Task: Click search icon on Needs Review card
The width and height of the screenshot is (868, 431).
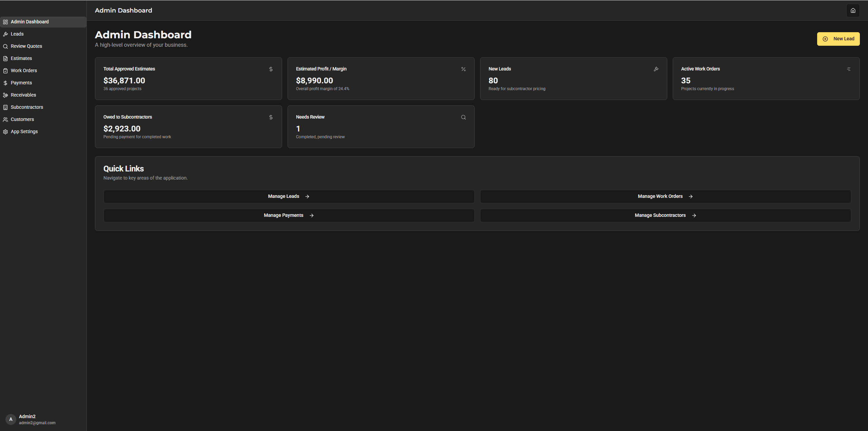Action: (x=463, y=117)
